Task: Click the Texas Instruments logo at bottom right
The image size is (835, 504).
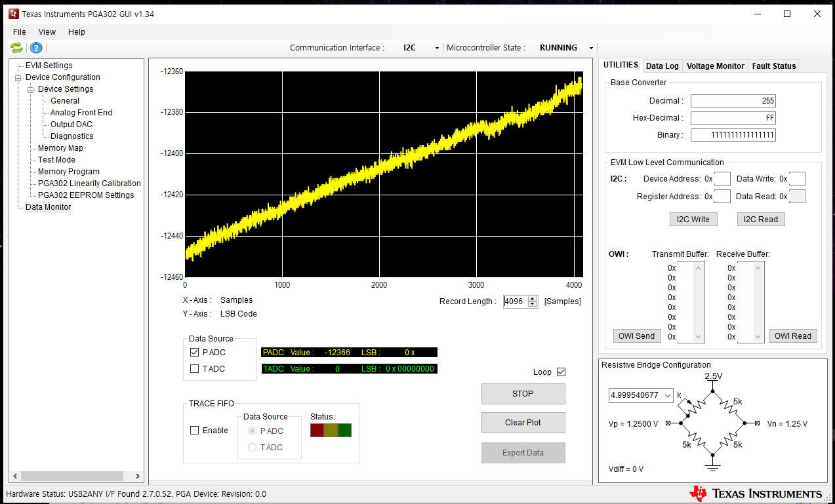Action: [x=756, y=494]
